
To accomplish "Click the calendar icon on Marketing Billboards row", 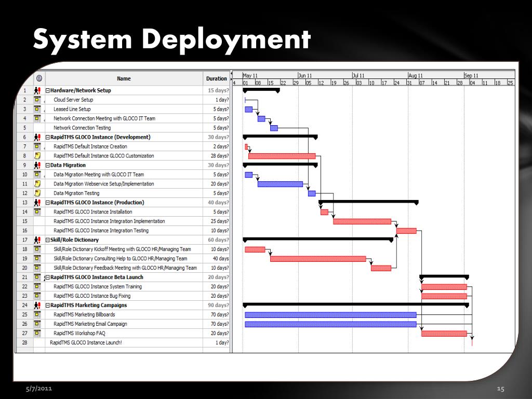I will [37, 314].
